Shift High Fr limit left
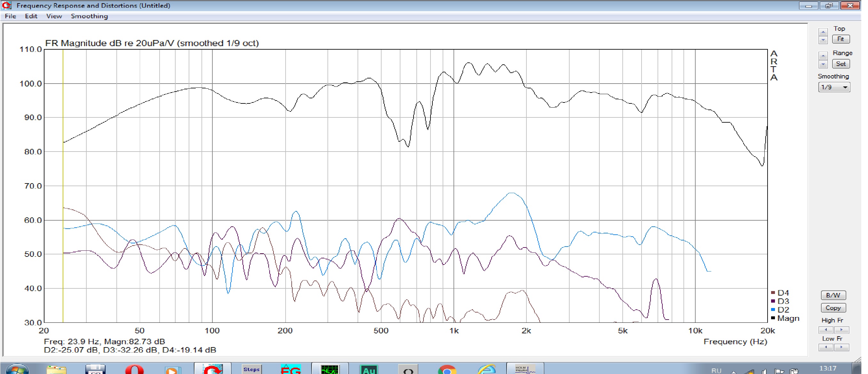 825,329
